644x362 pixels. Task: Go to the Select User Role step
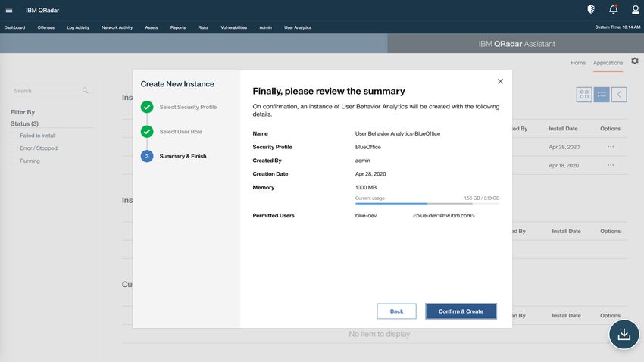pos(181,131)
